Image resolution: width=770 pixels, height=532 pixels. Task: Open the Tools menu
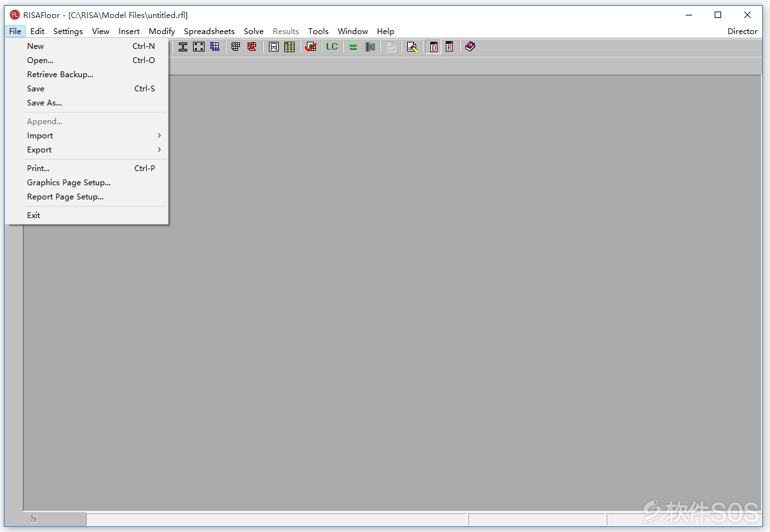pyautogui.click(x=318, y=32)
